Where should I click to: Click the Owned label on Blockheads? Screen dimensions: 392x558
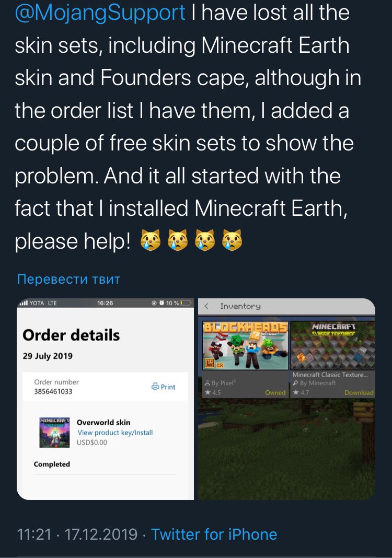[275, 392]
